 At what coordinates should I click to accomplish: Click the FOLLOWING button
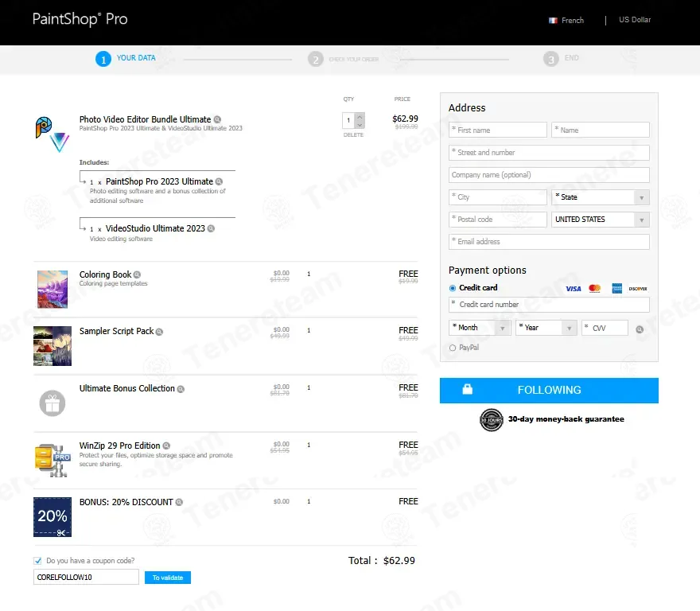pyautogui.click(x=549, y=391)
